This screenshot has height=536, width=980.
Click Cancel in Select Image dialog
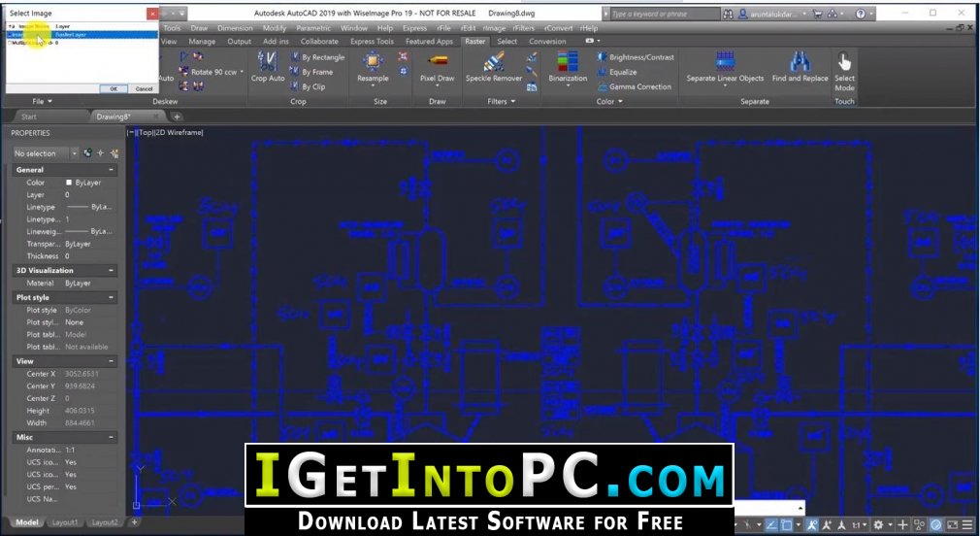tap(144, 88)
